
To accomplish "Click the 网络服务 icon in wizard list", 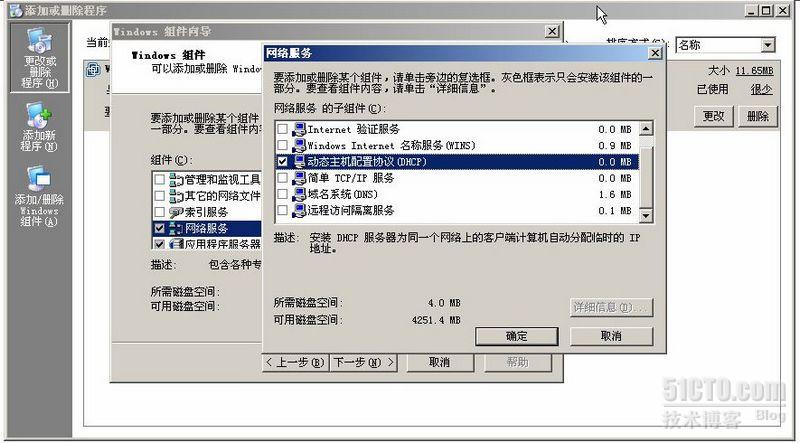I will coord(176,228).
